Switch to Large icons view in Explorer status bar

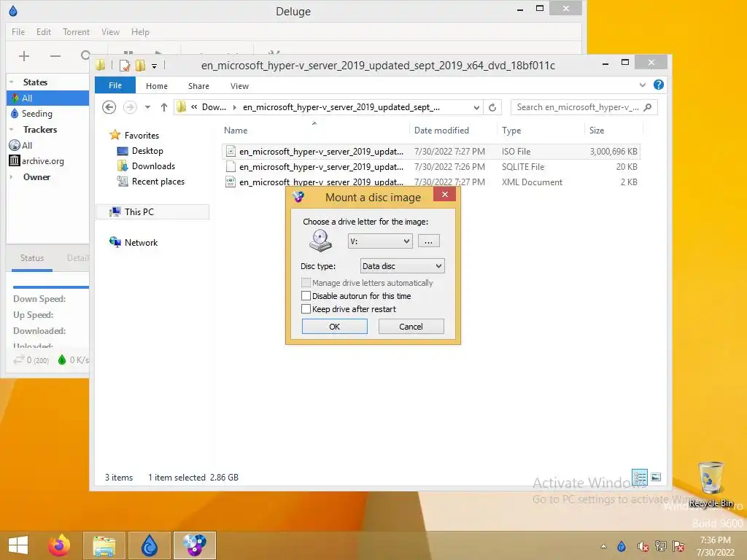click(x=656, y=477)
